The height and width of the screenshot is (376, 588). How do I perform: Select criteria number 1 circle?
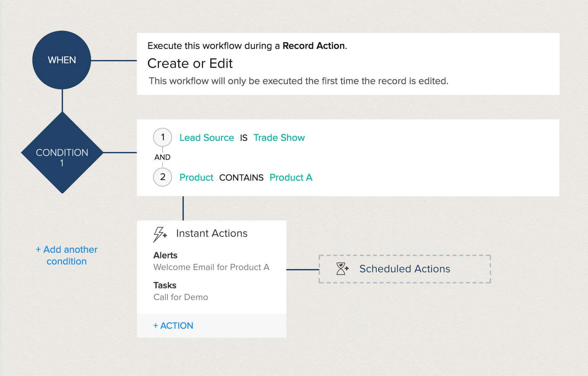click(x=163, y=137)
